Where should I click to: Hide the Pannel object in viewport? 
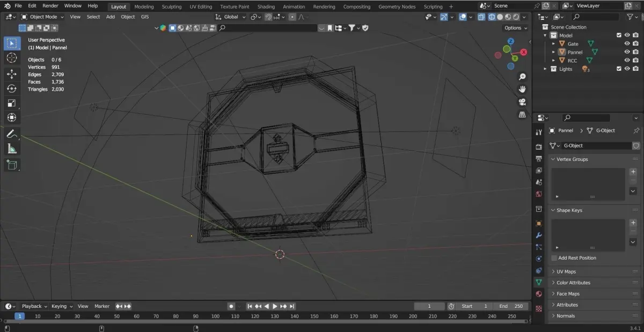pos(627,52)
